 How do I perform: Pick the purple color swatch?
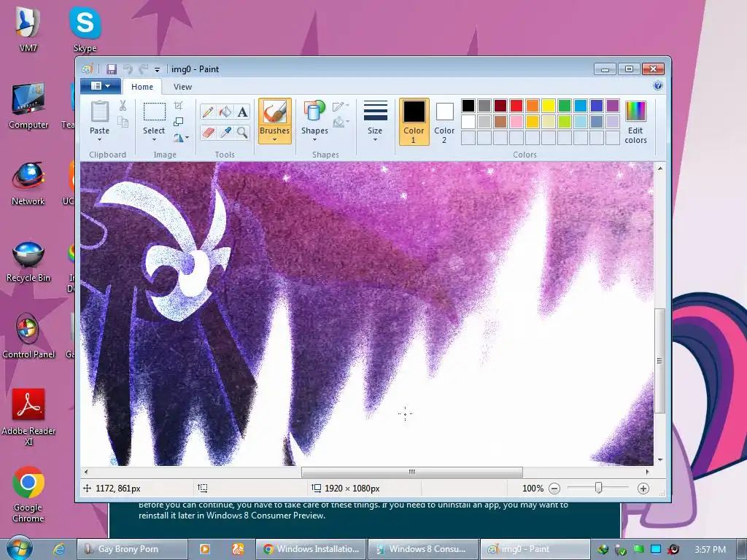click(x=613, y=106)
